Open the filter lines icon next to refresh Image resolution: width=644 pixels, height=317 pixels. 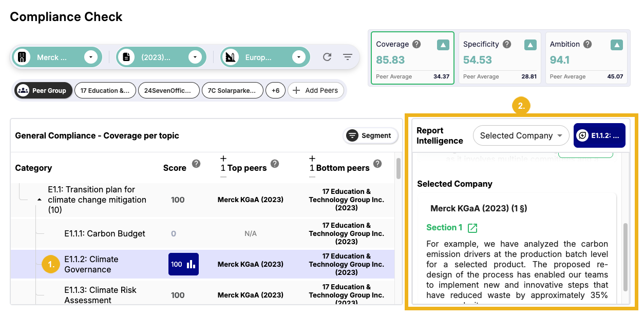coord(348,57)
